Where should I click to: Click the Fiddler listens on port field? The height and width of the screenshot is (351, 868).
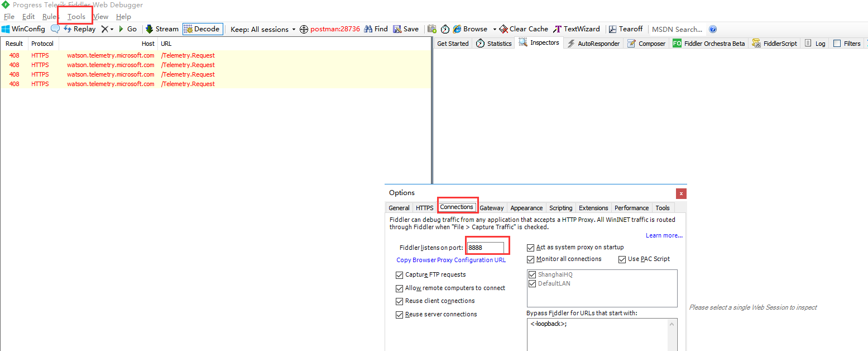[486, 248]
